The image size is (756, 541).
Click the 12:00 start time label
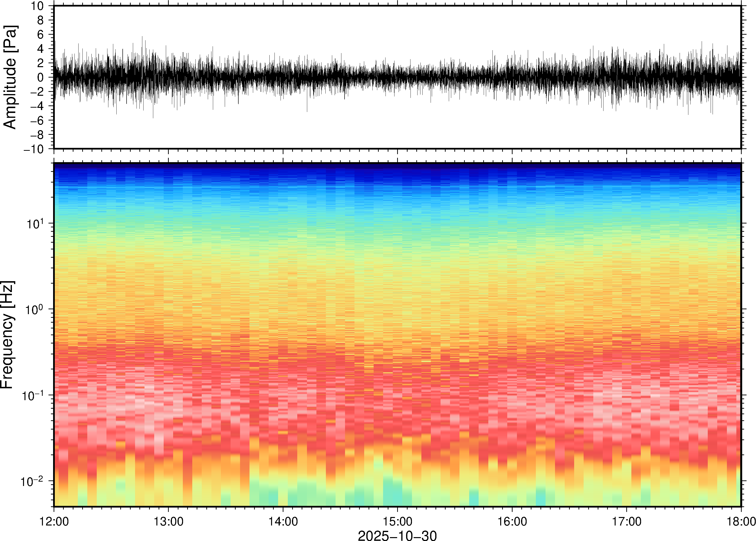(54, 521)
